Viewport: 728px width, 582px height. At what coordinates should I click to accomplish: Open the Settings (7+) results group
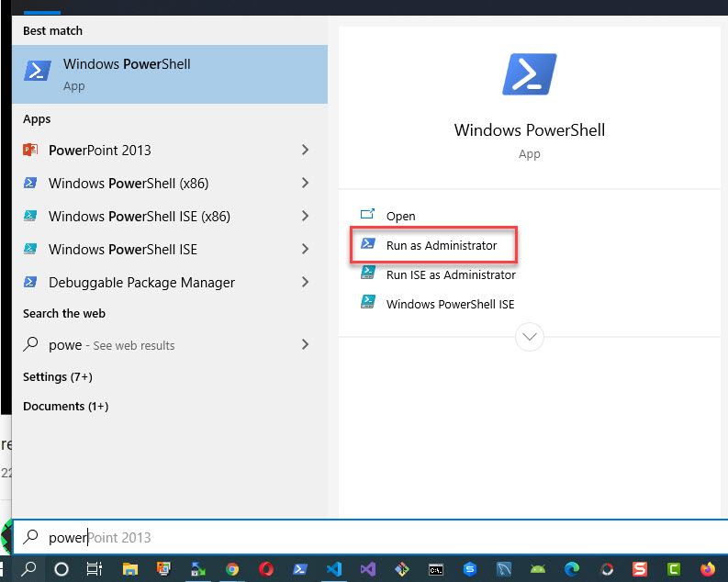(58, 376)
